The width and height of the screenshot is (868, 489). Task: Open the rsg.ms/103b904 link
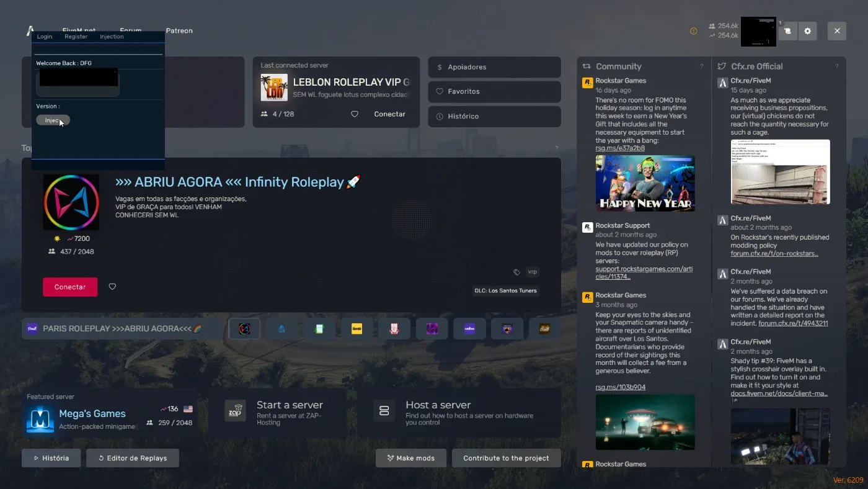coord(621,387)
